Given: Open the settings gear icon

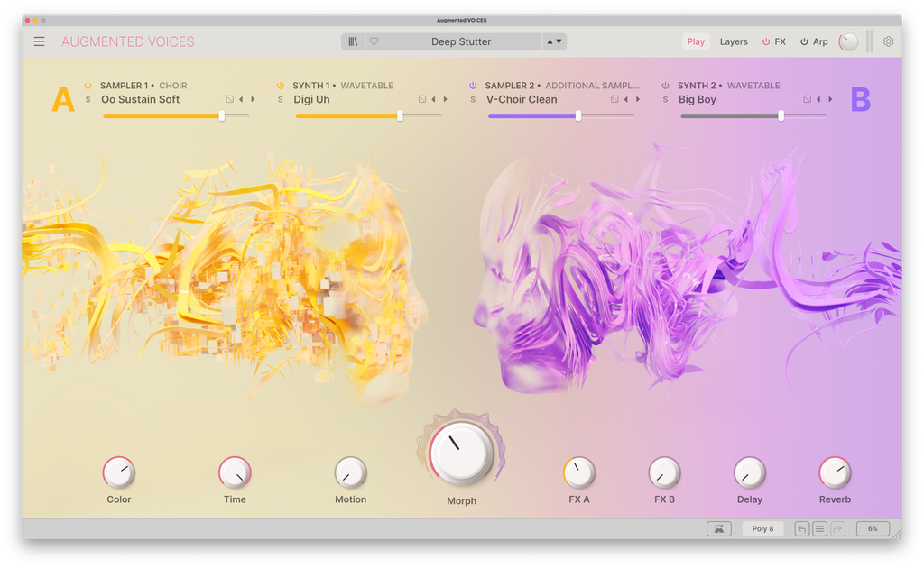Looking at the screenshot, I should 888,41.
